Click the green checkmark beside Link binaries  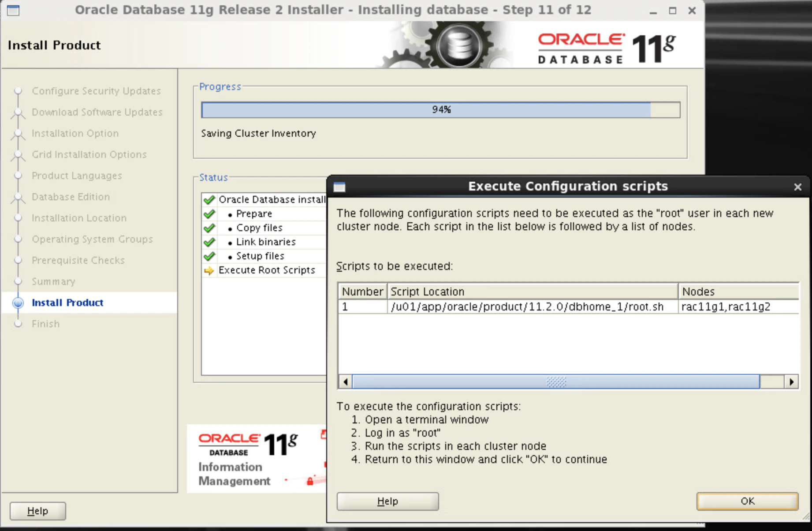(x=209, y=242)
